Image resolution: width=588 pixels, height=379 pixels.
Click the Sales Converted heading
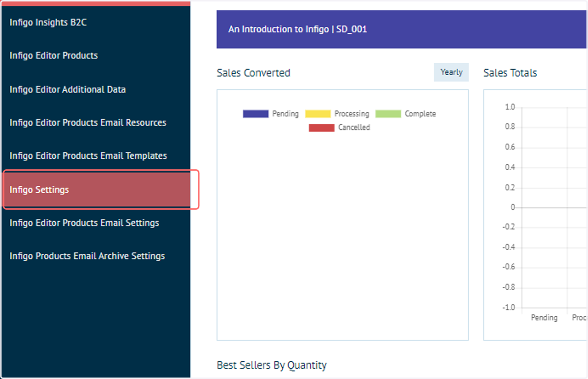[x=253, y=73]
